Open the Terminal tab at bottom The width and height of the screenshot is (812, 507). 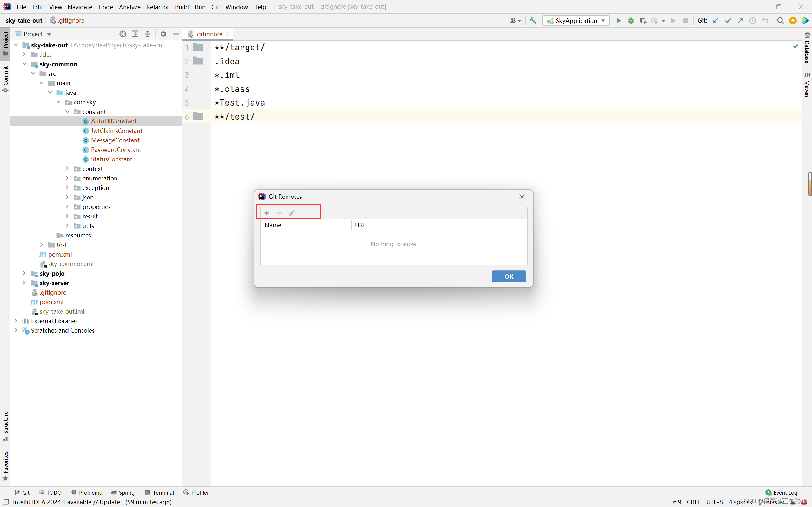(160, 492)
